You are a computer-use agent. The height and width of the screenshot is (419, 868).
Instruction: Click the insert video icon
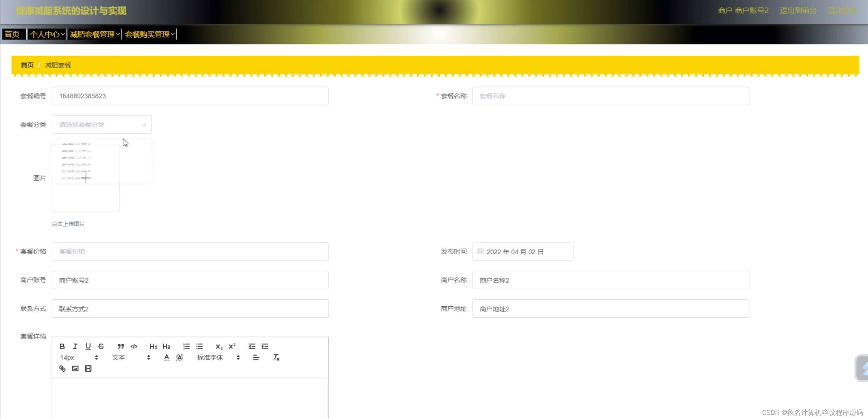pyautogui.click(x=88, y=369)
